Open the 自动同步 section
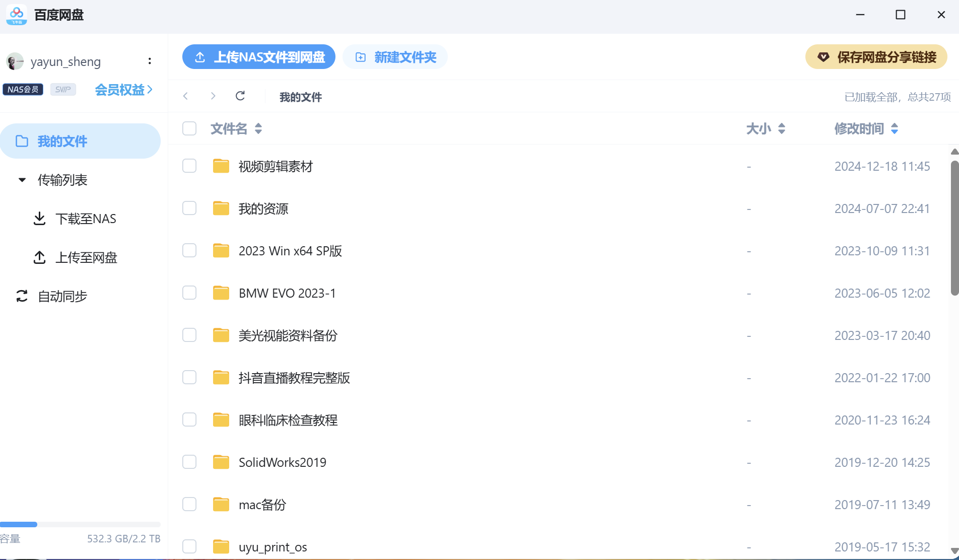 52,296
